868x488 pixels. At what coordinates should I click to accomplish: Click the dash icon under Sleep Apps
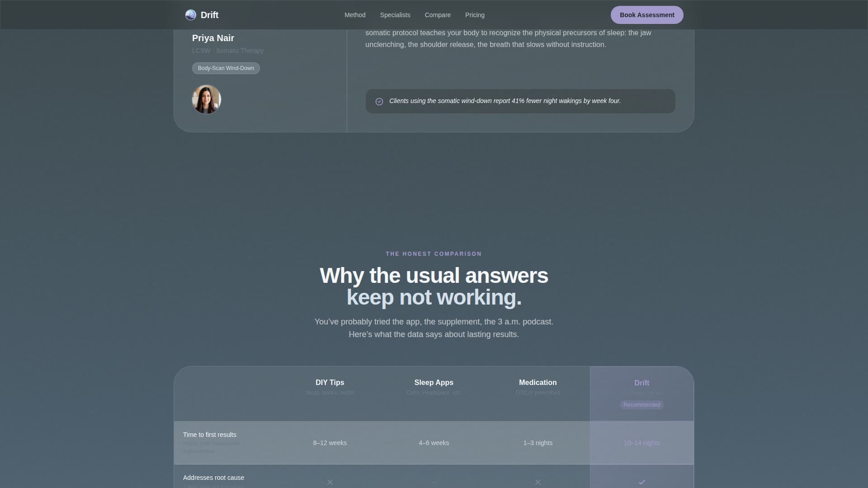click(434, 483)
